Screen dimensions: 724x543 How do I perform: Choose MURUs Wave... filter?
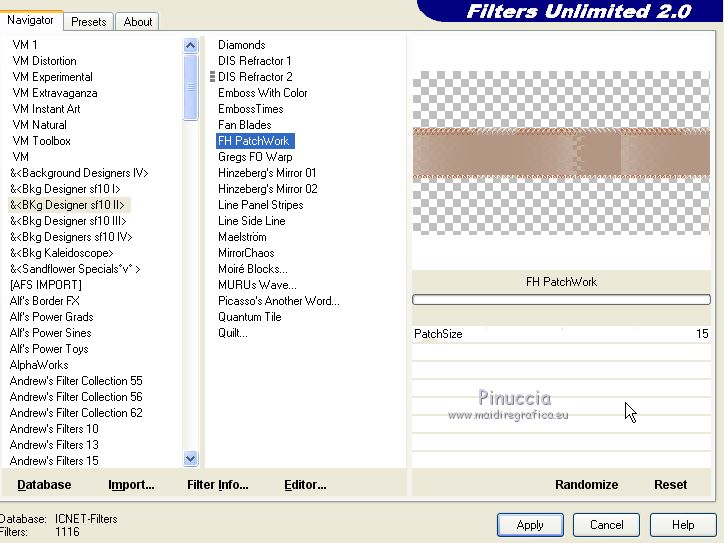click(257, 285)
